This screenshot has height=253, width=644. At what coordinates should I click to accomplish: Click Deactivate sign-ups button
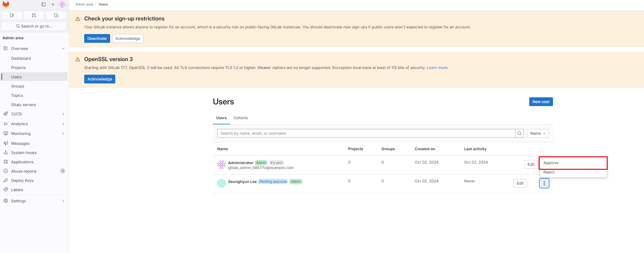click(97, 38)
